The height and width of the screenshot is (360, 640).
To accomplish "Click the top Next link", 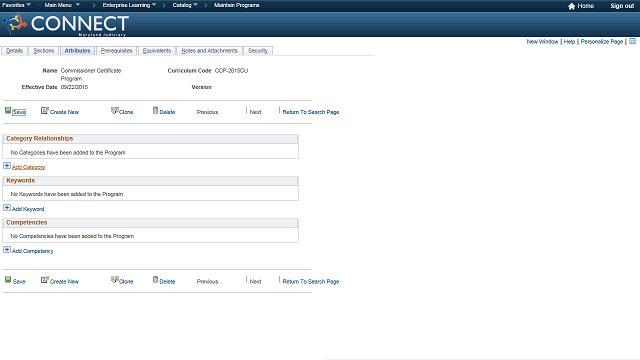I will 255,112.
